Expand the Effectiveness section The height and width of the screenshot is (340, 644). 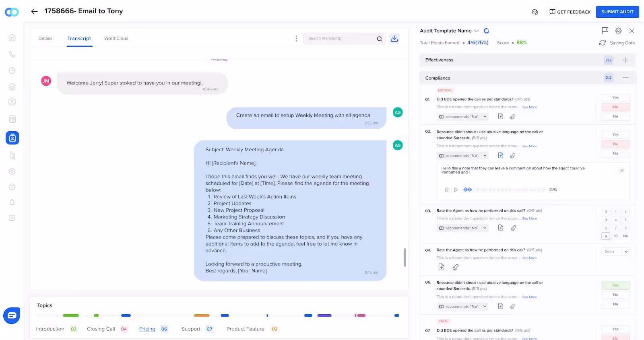tap(625, 60)
